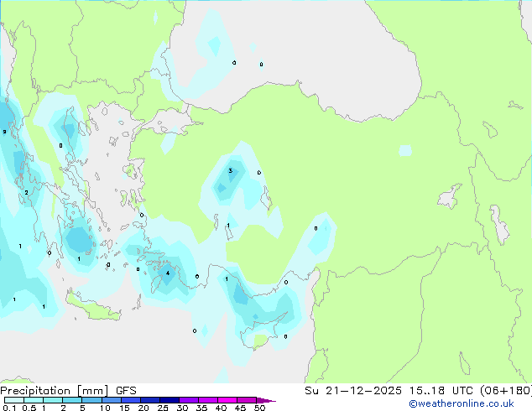
Task: Select the 35–40 mm legend color swatch
Action: click(207, 400)
